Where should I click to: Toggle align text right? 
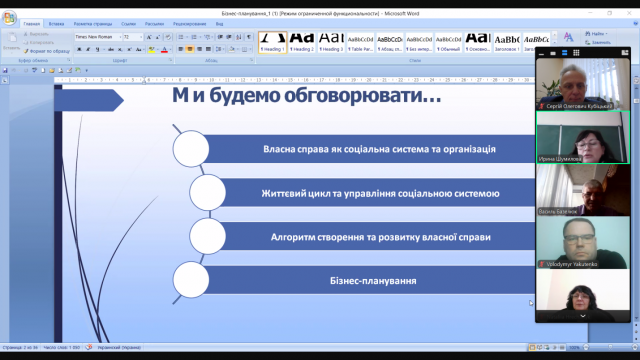(199, 49)
